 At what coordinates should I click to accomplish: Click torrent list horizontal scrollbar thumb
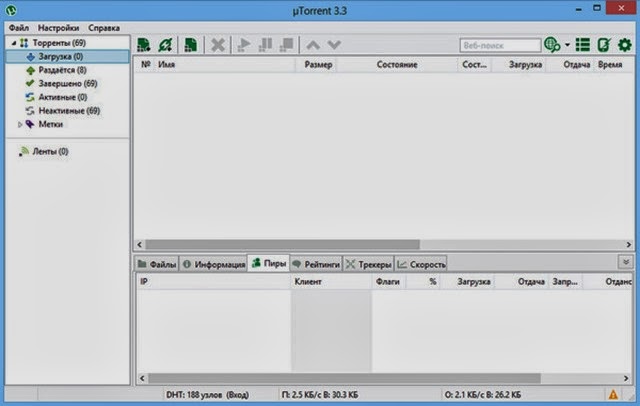(x=282, y=244)
